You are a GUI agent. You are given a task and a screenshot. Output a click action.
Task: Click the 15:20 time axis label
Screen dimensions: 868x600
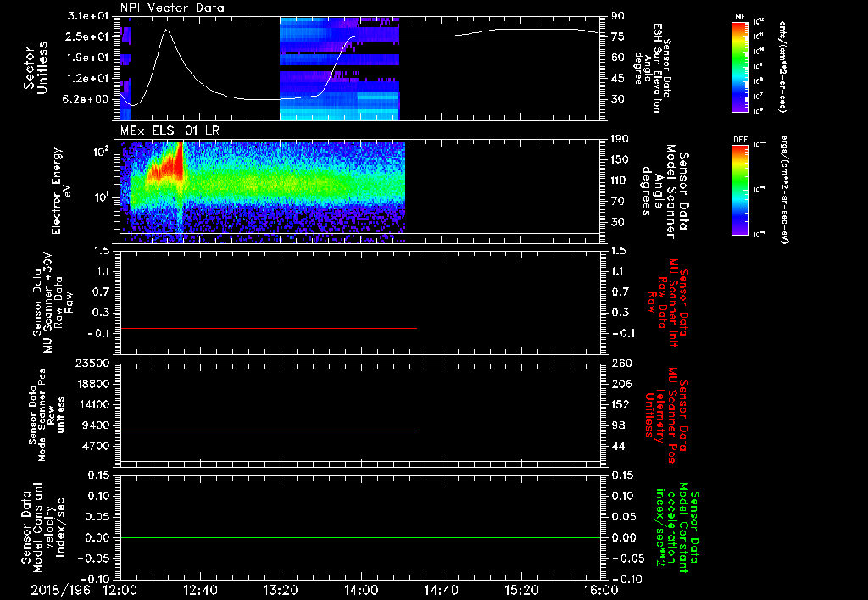tap(521, 591)
